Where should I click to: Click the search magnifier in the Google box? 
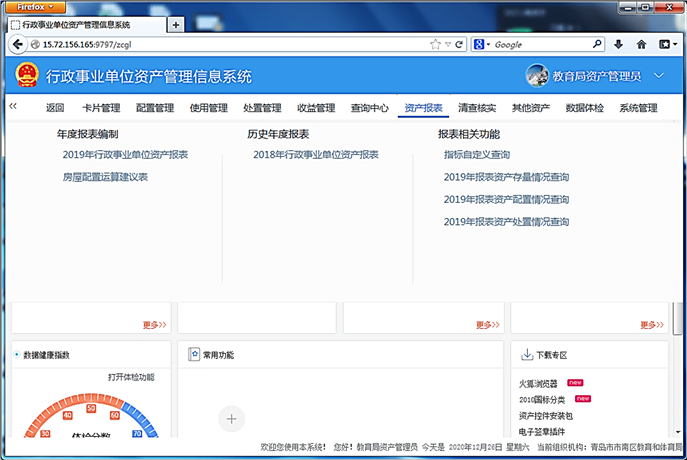tap(597, 44)
